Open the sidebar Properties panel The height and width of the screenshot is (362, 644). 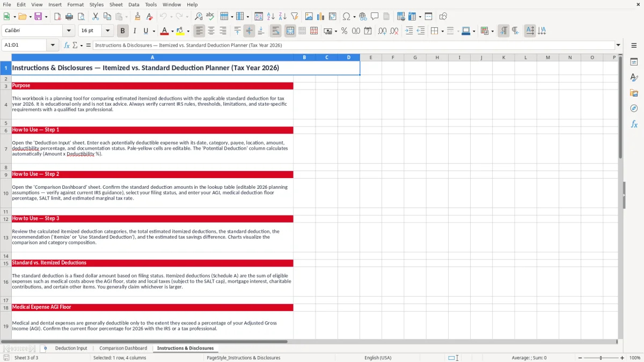pyautogui.click(x=634, y=62)
